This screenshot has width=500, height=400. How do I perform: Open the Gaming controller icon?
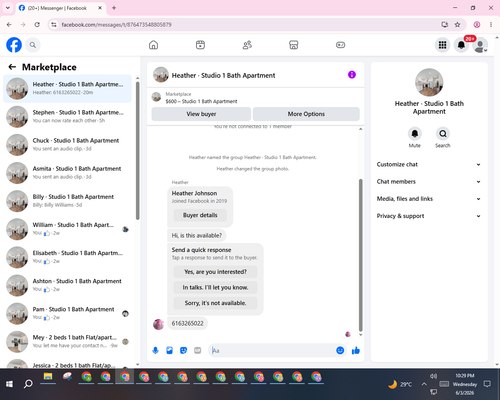(x=340, y=45)
